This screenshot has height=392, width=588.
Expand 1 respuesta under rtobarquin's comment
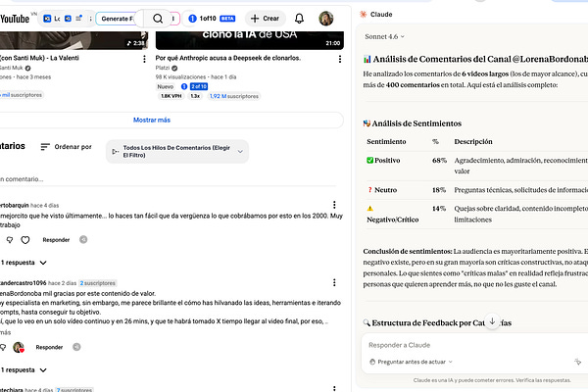point(24,263)
